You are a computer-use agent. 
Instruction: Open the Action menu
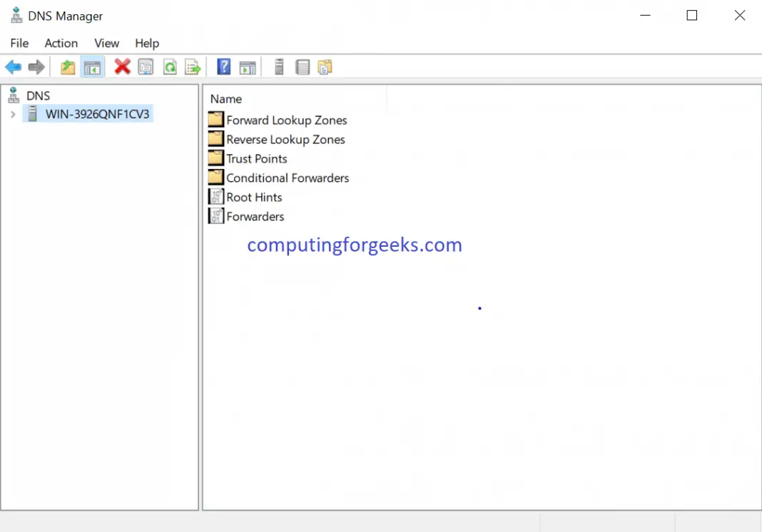coord(61,44)
